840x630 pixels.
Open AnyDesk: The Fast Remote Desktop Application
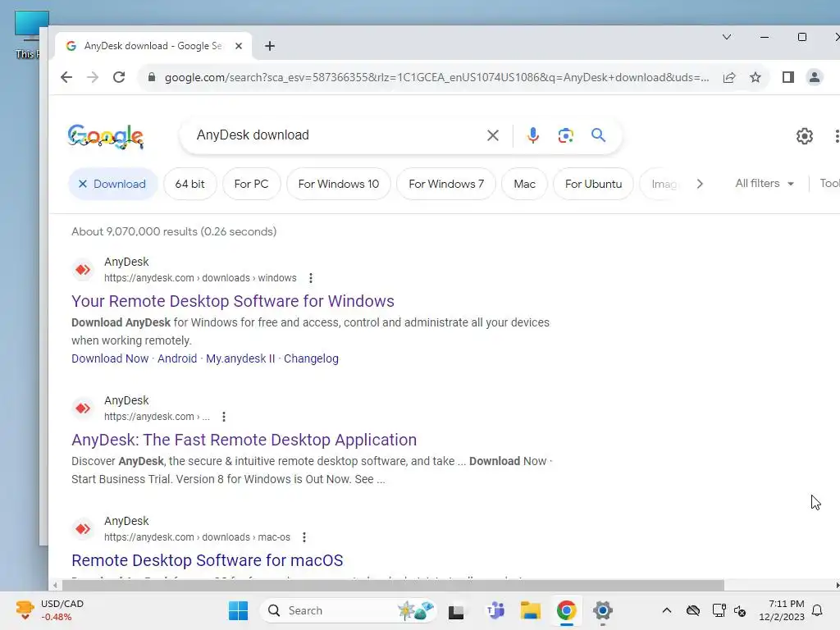(x=244, y=440)
